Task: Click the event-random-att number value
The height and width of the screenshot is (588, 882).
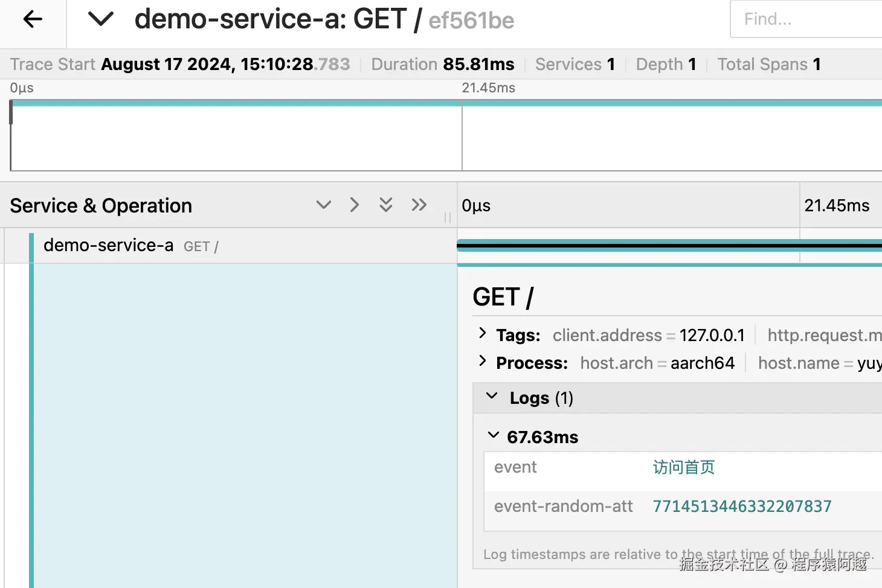Action: 741,506
